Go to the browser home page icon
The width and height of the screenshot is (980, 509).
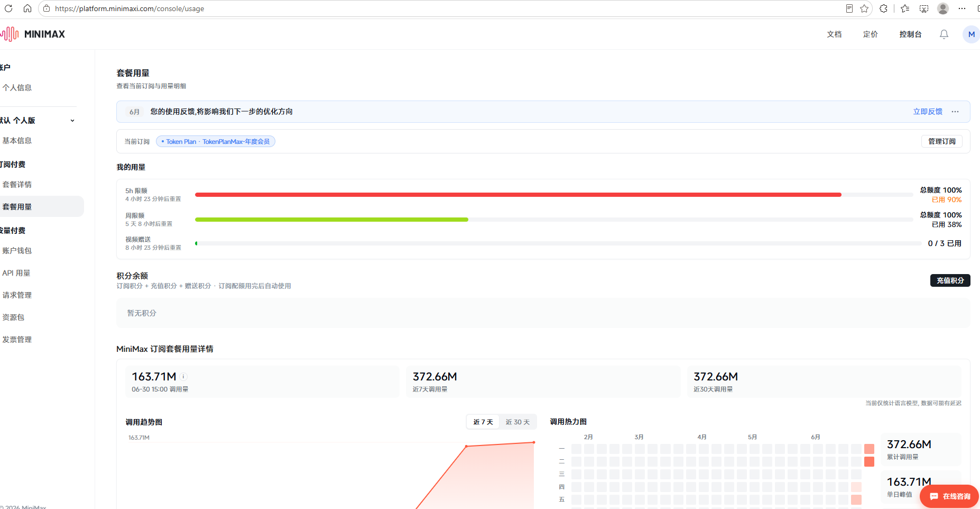[27, 8]
